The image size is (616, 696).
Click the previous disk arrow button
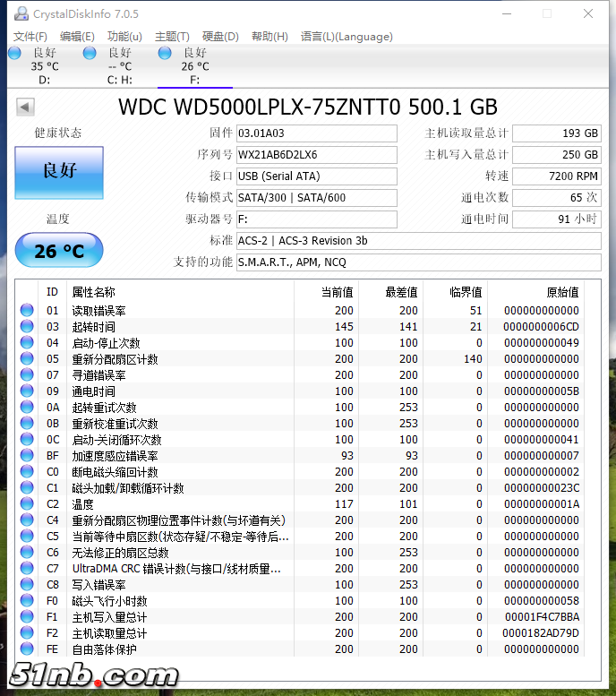[25, 107]
